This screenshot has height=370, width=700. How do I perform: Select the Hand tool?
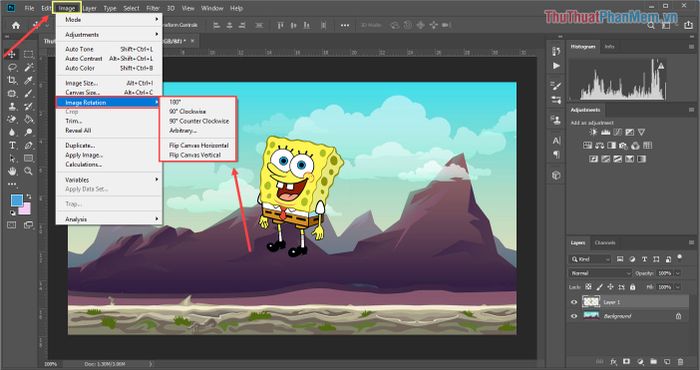coord(12,171)
